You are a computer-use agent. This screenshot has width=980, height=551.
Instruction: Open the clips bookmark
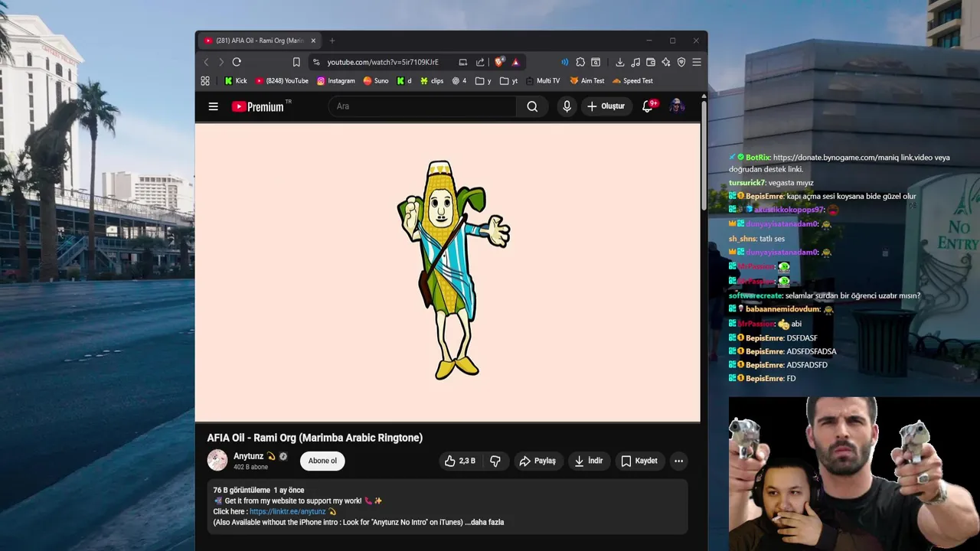pos(432,80)
